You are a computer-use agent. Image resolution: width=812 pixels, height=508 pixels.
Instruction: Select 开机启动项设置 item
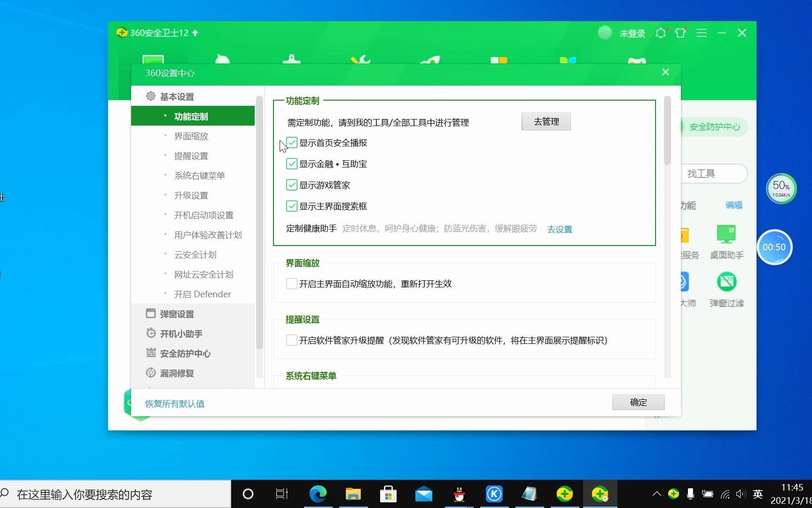tap(203, 215)
